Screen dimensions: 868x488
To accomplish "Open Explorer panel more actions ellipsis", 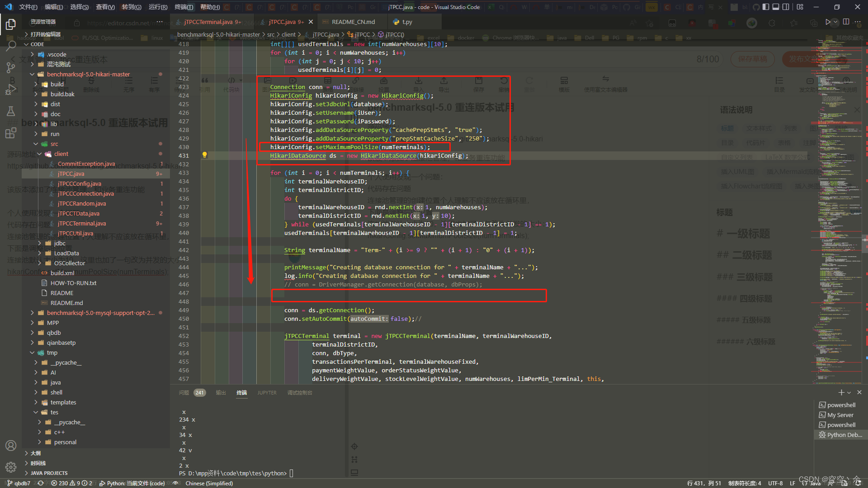I will point(160,22).
